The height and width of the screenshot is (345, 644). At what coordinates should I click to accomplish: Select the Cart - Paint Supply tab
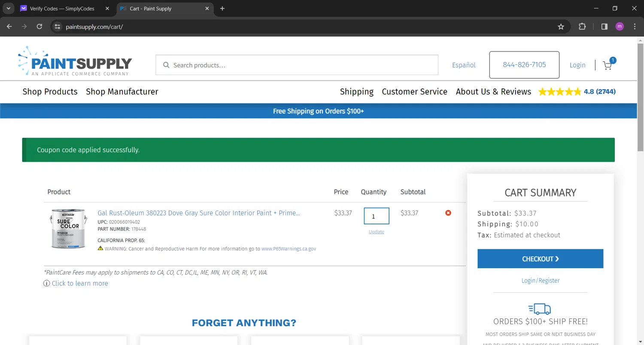pyautogui.click(x=165, y=9)
